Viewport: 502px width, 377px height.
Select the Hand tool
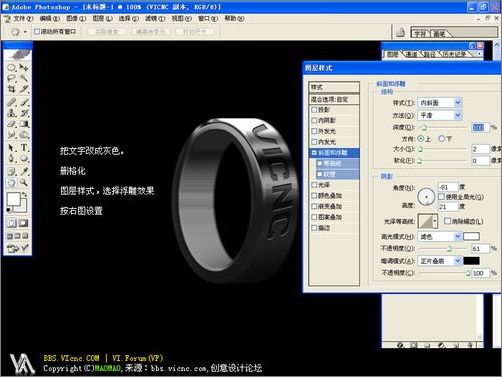pyautogui.click(x=12, y=182)
